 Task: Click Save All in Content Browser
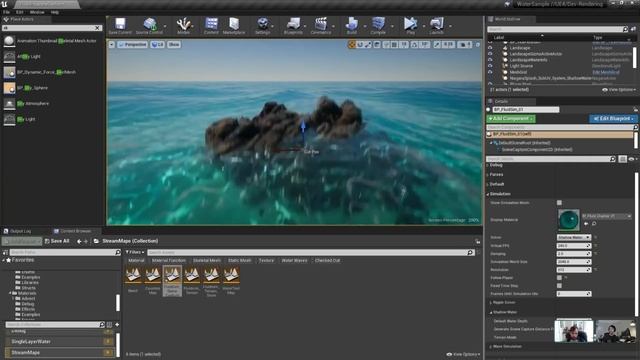pos(57,241)
